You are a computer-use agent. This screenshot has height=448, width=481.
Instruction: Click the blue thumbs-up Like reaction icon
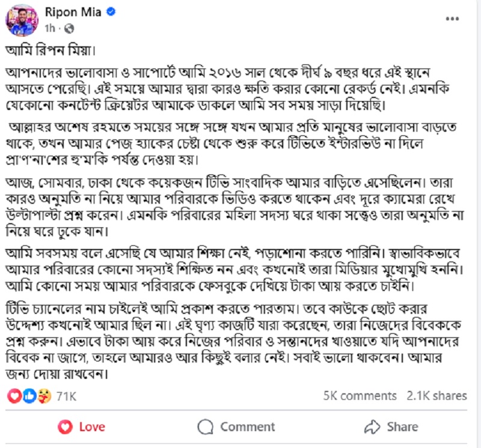tap(29, 396)
